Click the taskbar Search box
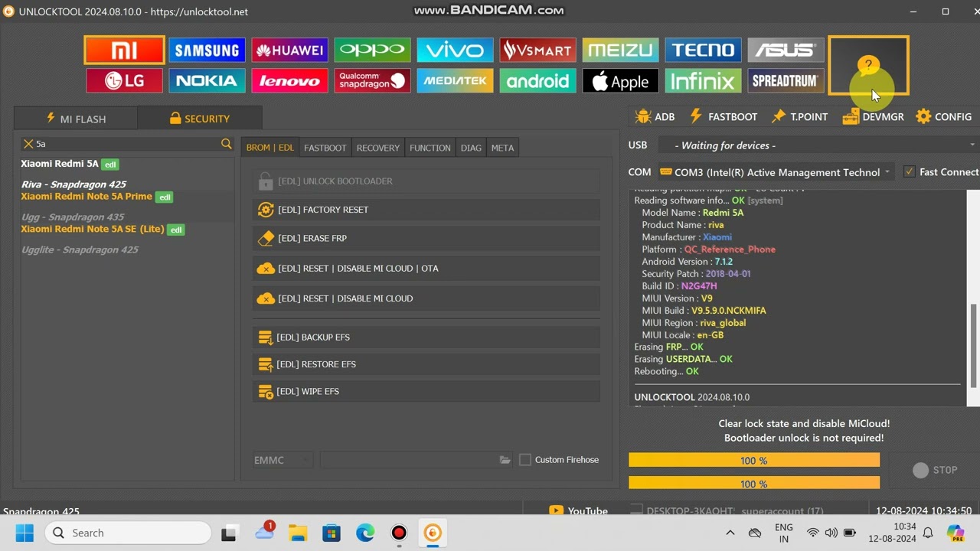This screenshot has width=980, height=551. [128, 533]
